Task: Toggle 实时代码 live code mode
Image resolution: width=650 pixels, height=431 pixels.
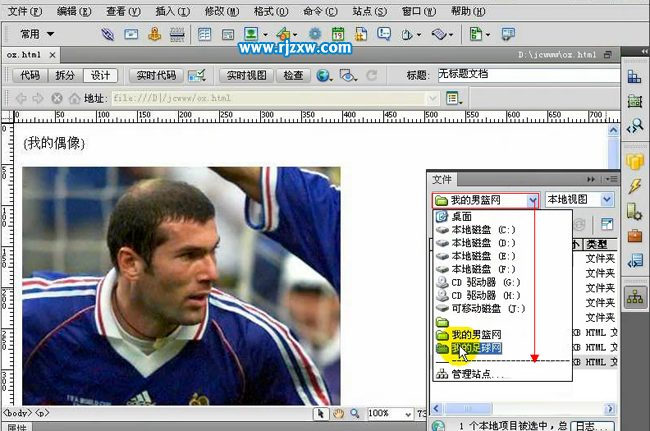Action: [156, 75]
